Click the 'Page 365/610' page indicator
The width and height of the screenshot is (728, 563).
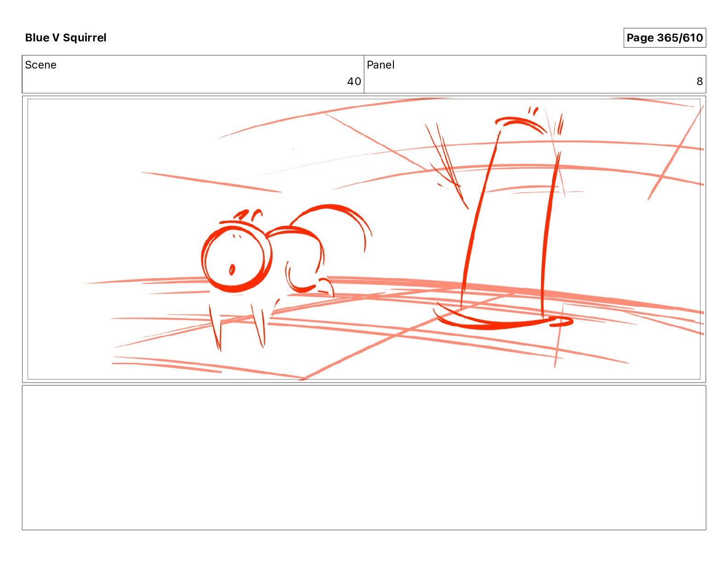pos(665,38)
